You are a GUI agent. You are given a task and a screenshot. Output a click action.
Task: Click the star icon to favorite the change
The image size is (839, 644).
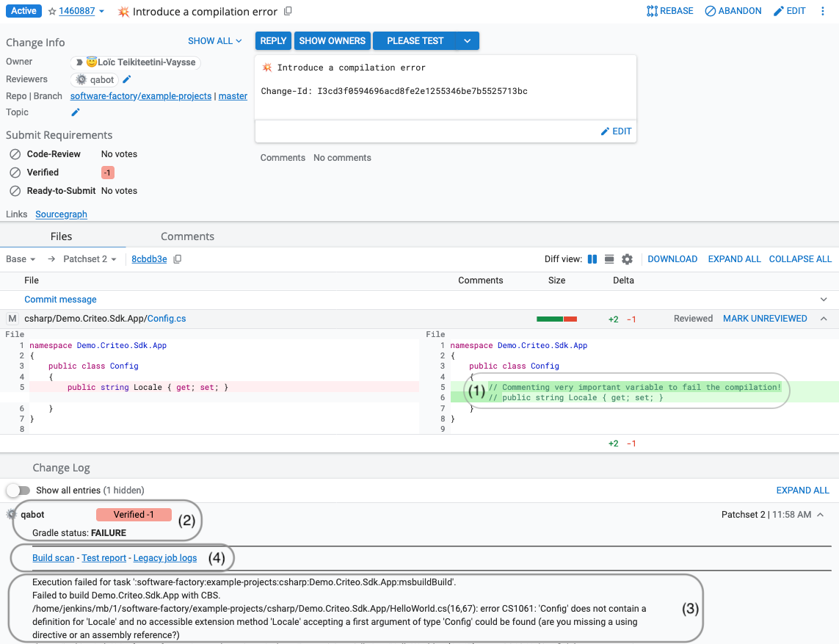click(52, 12)
